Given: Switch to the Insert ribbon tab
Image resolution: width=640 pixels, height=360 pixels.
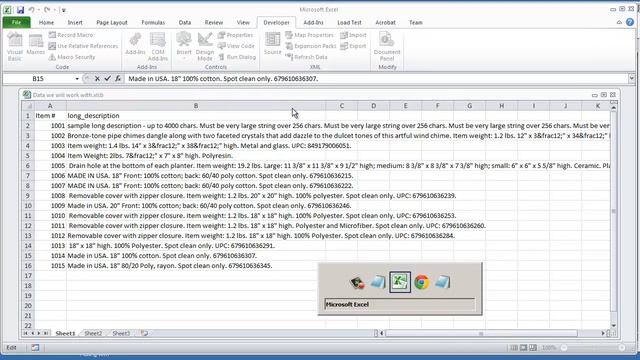Looking at the screenshot, I should point(75,22).
